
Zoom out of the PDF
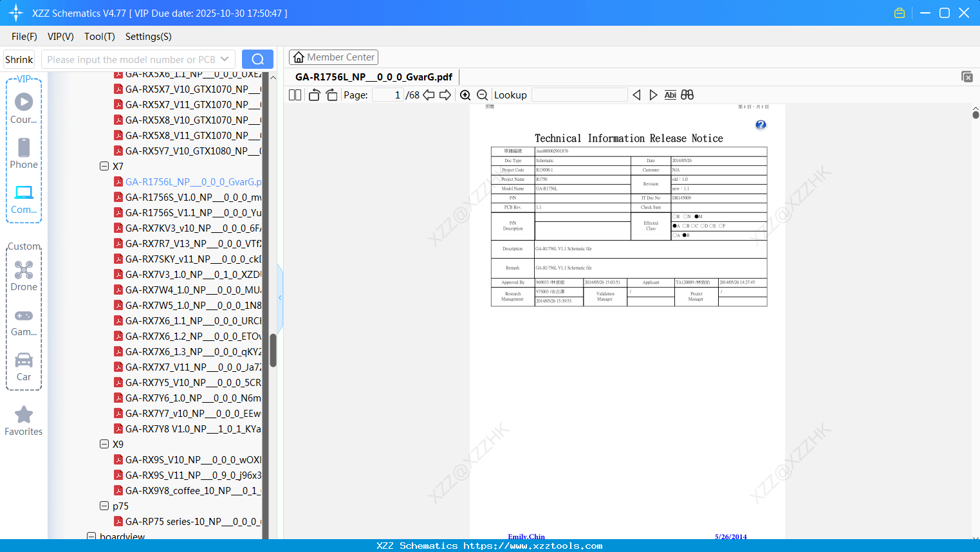(x=482, y=95)
